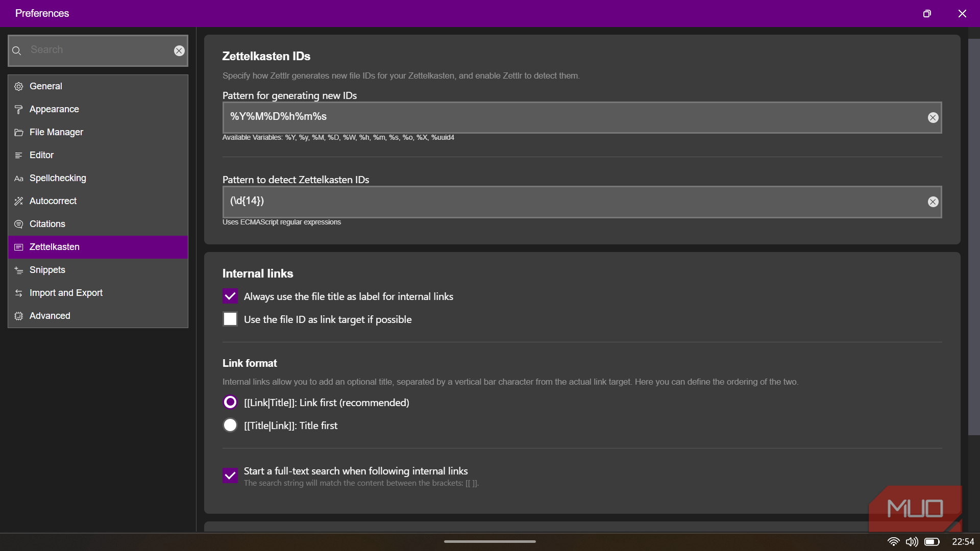Click the Editor lines icon
This screenshot has width=980, height=551.
point(19,156)
